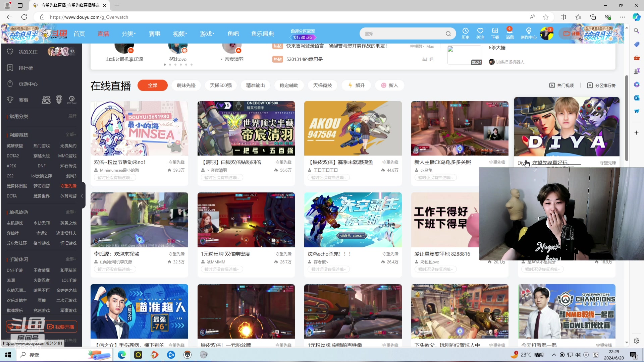The height and width of the screenshot is (362, 644).
Task: Open the 历史 history icon
Action: pyautogui.click(x=465, y=33)
